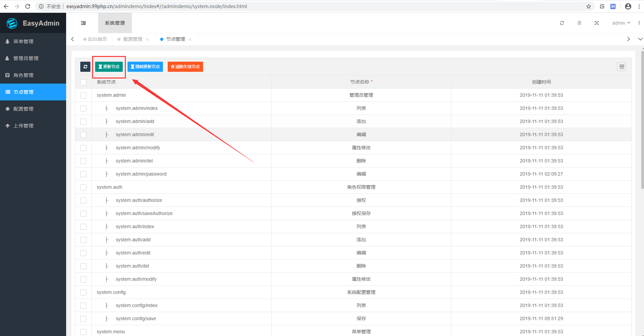Viewport: 644px width, 336px height.
Task: Reload table with dark refresh button
Action: (x=85, y=67)
